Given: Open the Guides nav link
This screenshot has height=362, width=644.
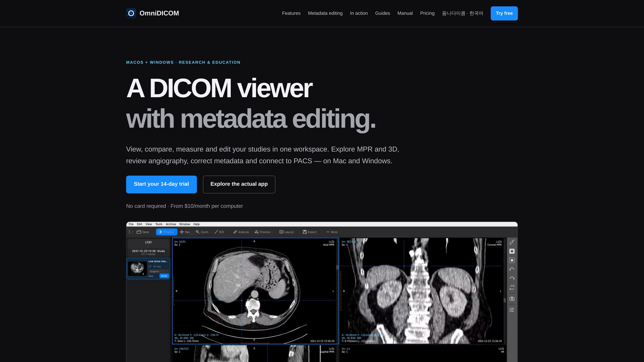Looking at the screenshot, I should pos(382,13).
